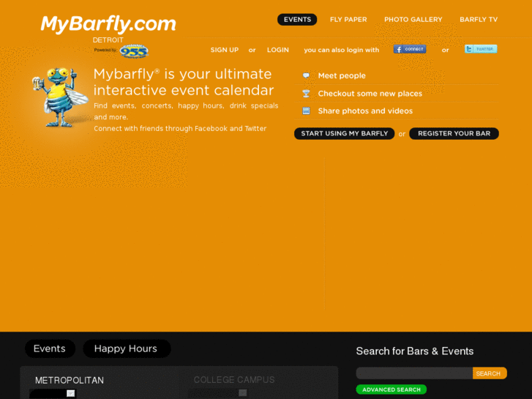Screen dimensions: 532x399
Task: Click the MyBarfly.com logo
Action: (108, 24)
